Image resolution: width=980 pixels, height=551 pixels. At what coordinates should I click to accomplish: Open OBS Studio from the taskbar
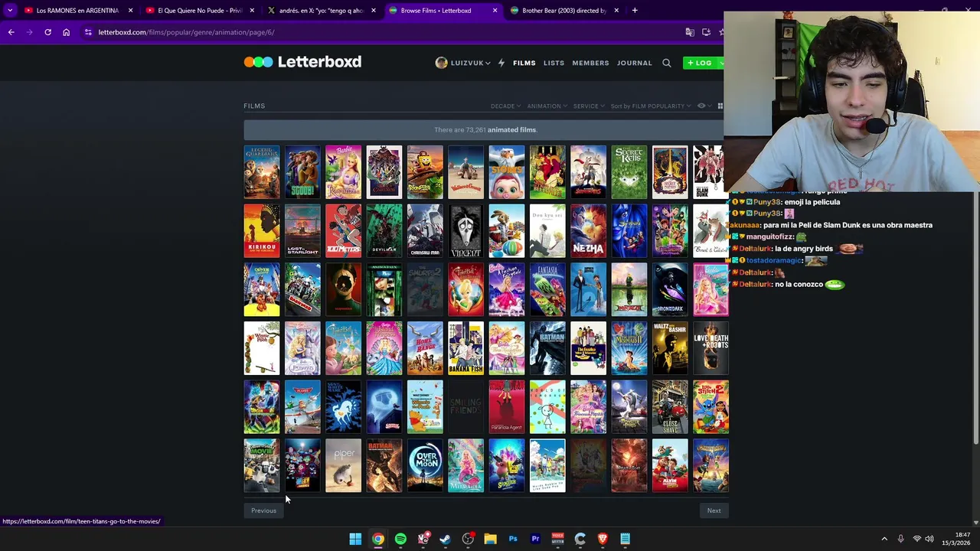coord(468,539)
